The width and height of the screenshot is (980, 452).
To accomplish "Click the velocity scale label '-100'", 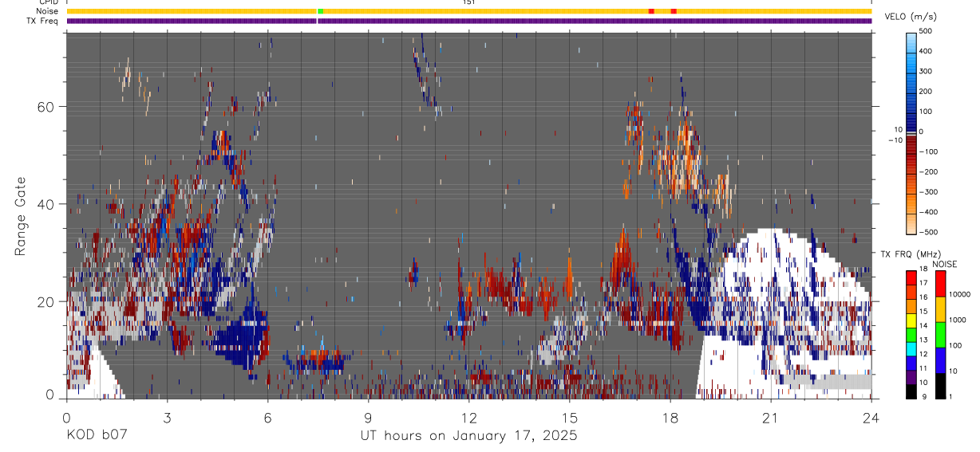I will click(x=929, y=151).
